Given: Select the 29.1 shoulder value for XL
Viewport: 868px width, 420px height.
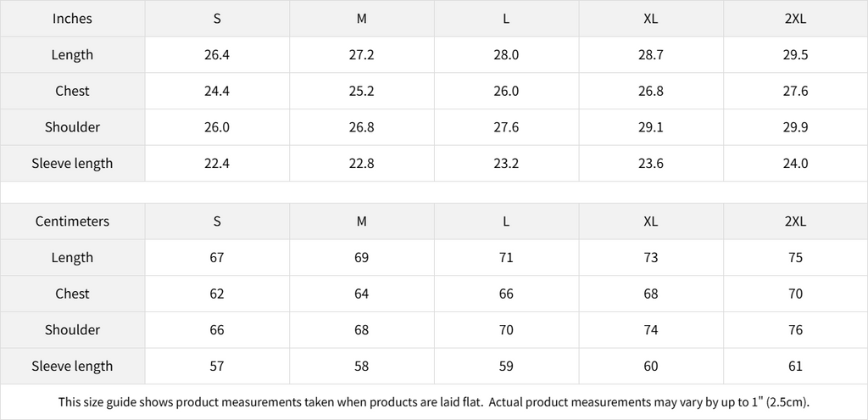Looking at the screenshot, I should 650,127.
